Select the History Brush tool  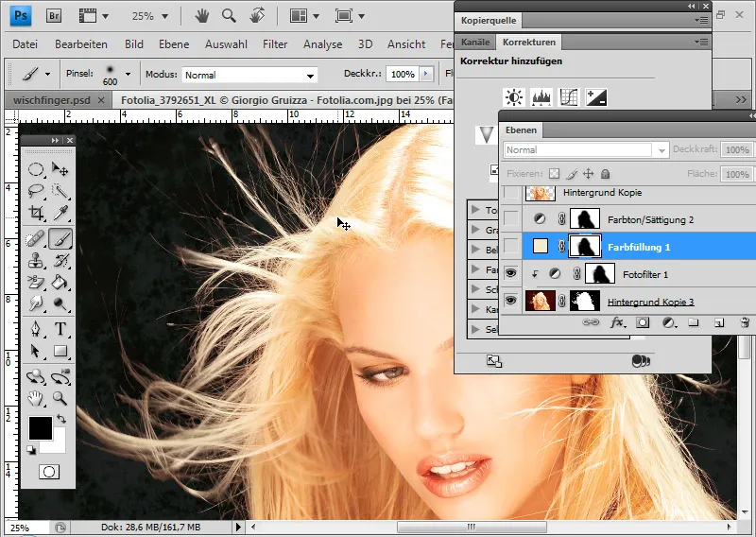tap(60, 261)
